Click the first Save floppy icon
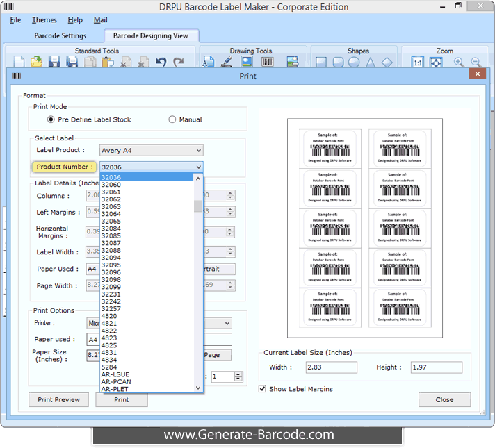Screen dimensions: 495x448 pos(54,62)
